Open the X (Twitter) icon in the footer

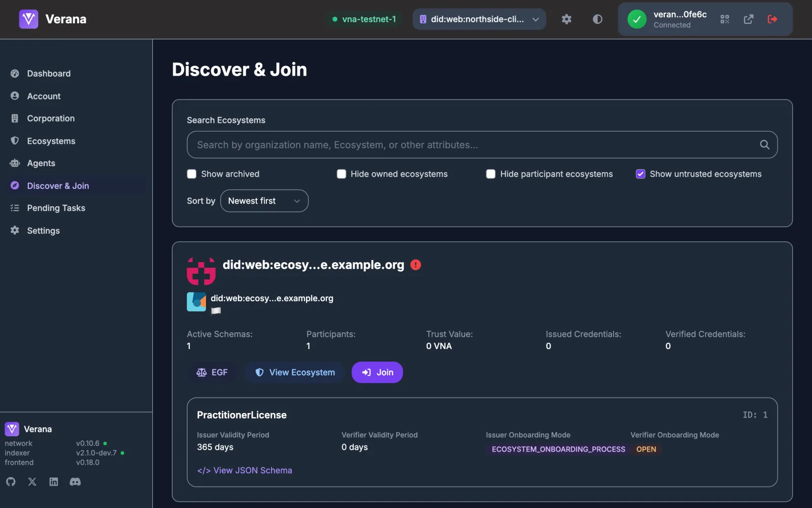pos(32,482)
